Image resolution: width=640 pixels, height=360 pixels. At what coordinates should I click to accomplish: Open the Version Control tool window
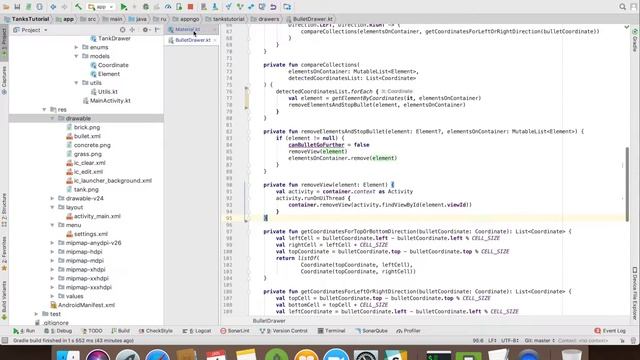[x=284, y=331]
